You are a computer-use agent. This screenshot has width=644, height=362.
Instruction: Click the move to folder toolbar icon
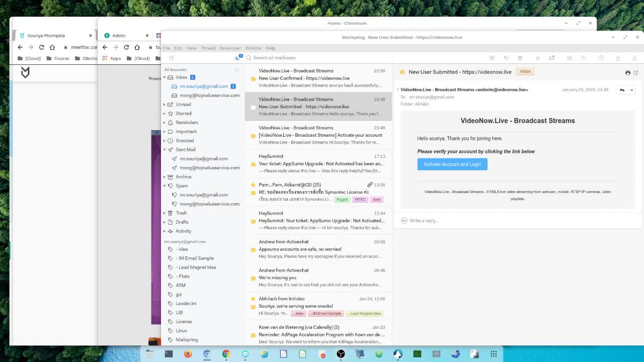click(570, 58)
